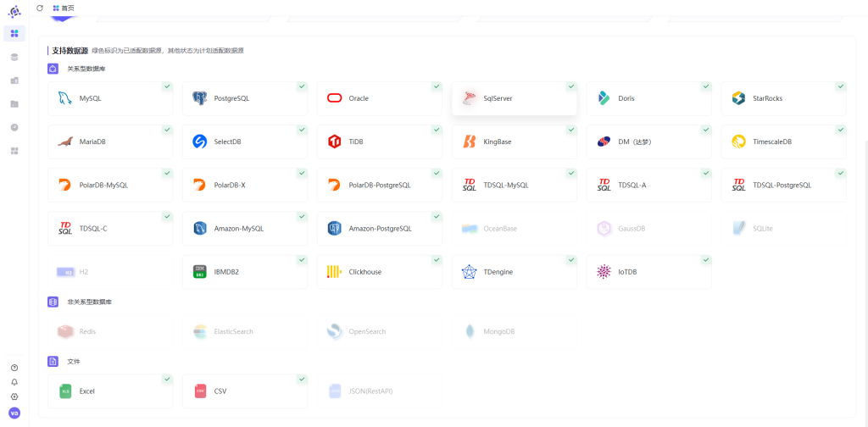Click the green Excel file icon
Viewport: 868px width, 427px height.
[65, 391]
